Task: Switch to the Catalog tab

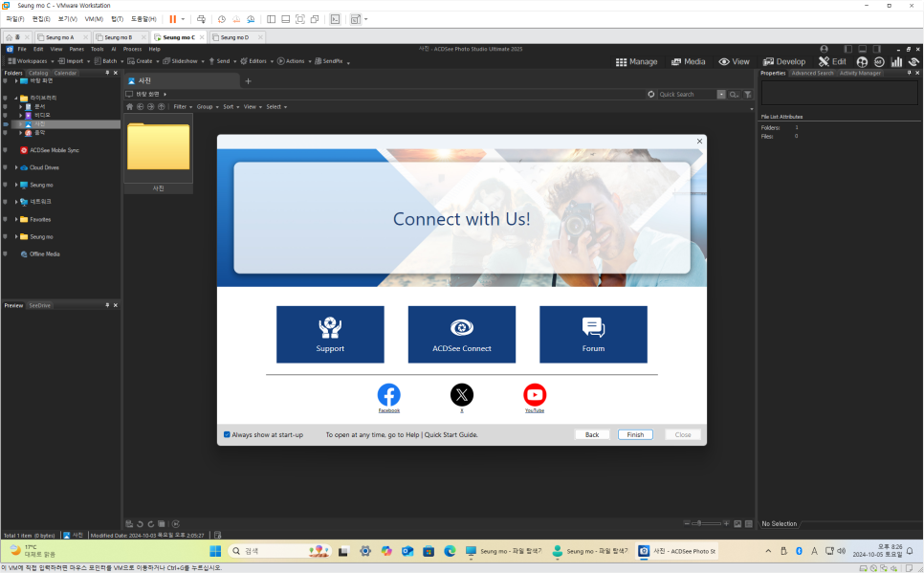Action: (x=38, y=72)
